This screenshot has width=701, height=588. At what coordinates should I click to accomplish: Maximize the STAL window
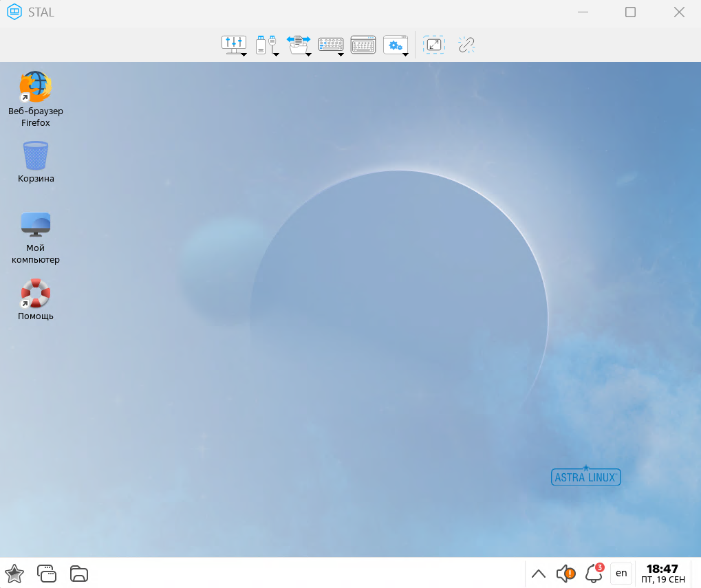tap(630, 12)
